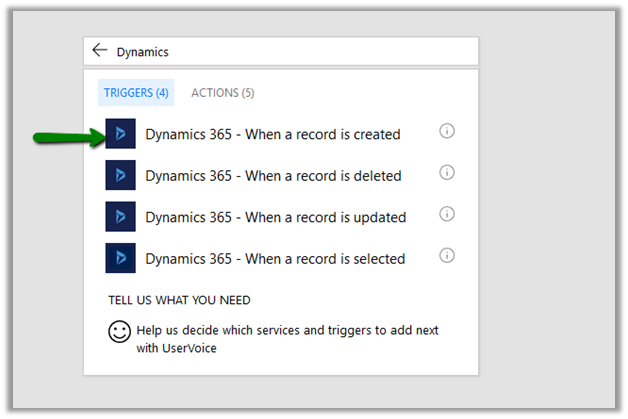Choose 'When a record is deleted' trigger text
628x419 pixels.
click(x=272, y=176)
